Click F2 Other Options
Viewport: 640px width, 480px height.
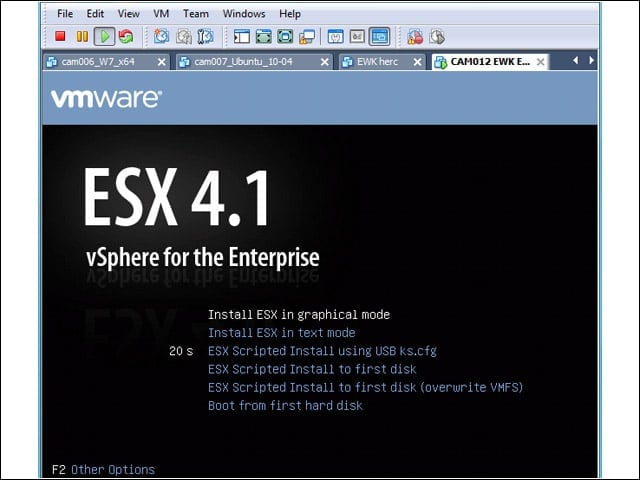[103, 469]
